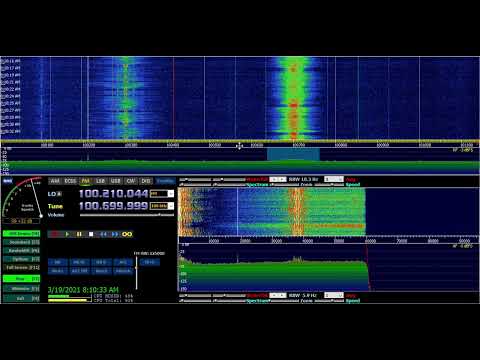This screenshot has width=480, height=360.
Task: Switch to Full Screen [F11]
Action: pos(22,268)
